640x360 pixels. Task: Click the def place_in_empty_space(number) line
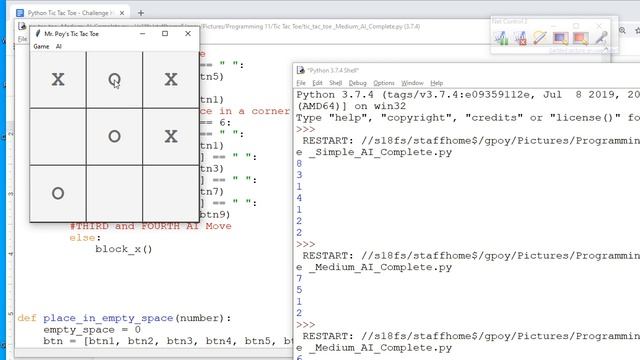124,318
